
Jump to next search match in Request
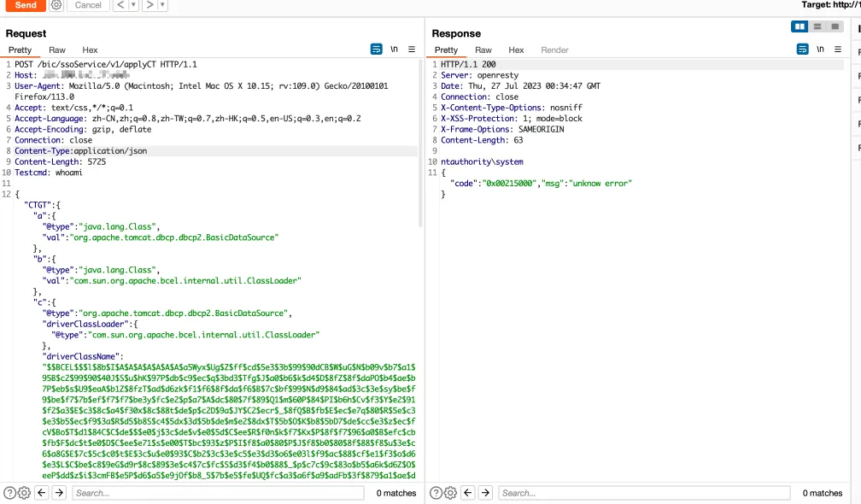59,493
